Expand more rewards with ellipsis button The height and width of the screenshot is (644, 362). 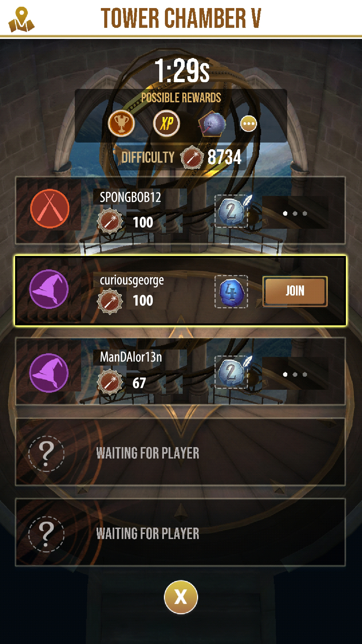tap(249, 124)
